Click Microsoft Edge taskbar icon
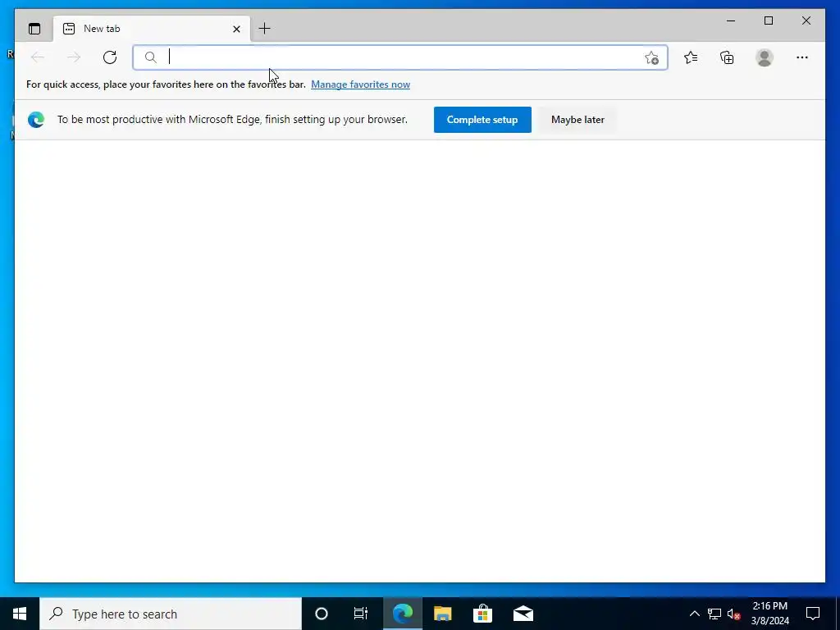 tap(402, 614)
